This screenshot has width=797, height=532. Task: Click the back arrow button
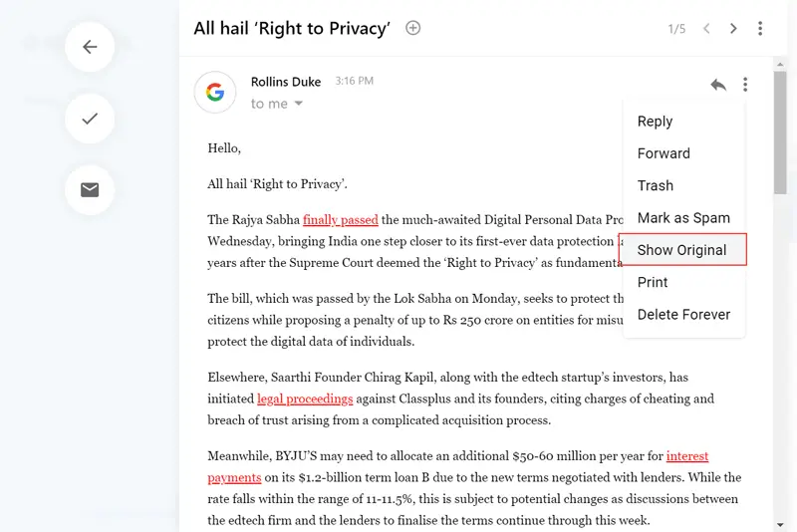tap(90, 47)
